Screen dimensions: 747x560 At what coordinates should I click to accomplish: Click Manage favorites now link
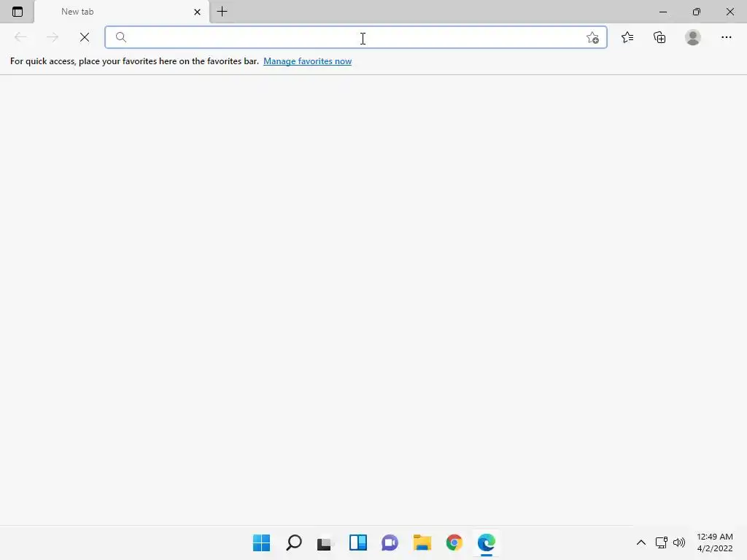pos(307,61)
